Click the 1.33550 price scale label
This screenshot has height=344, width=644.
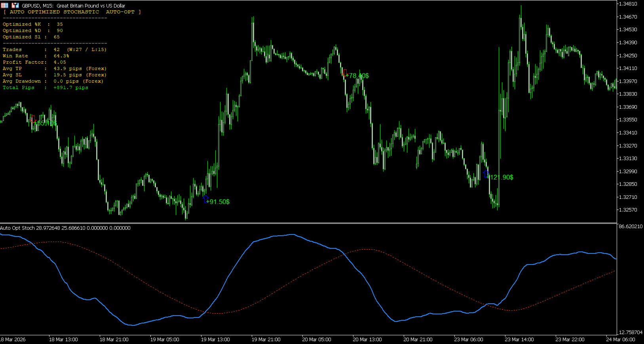click(x=628, y=119)
